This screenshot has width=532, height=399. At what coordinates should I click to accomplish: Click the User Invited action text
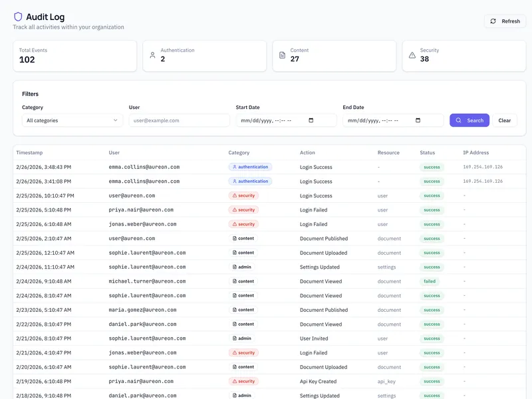[314, 338]
